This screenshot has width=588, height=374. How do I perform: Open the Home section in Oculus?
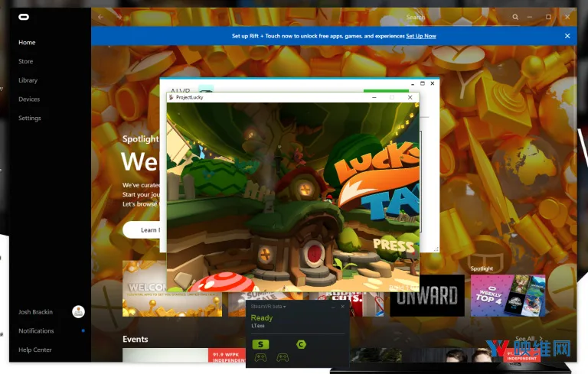pos(27,42)
